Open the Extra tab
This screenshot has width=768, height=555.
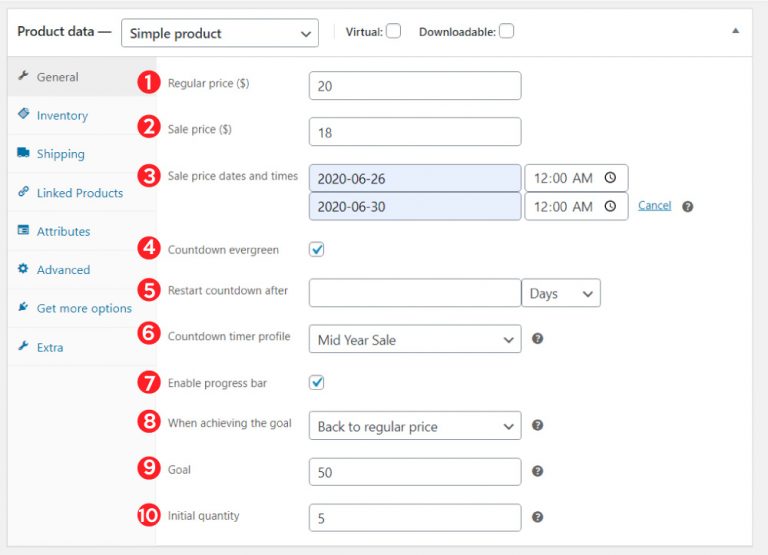(82, 347)
